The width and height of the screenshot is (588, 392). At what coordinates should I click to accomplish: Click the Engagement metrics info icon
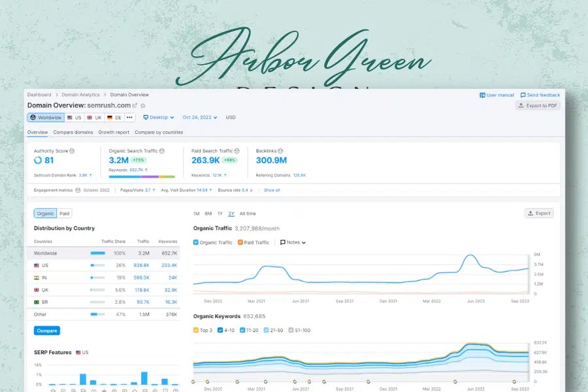click(x=78, y=190)
